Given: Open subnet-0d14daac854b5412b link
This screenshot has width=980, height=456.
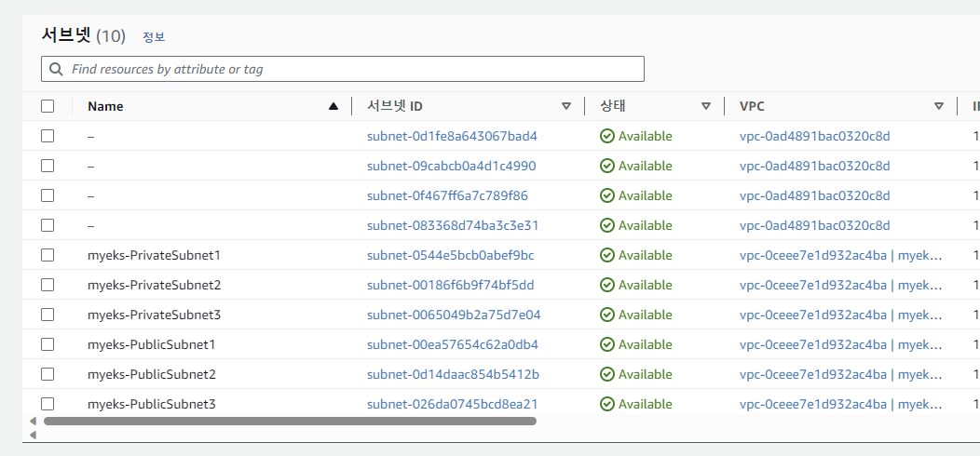Looking at the screenshot, I should 453,374.
